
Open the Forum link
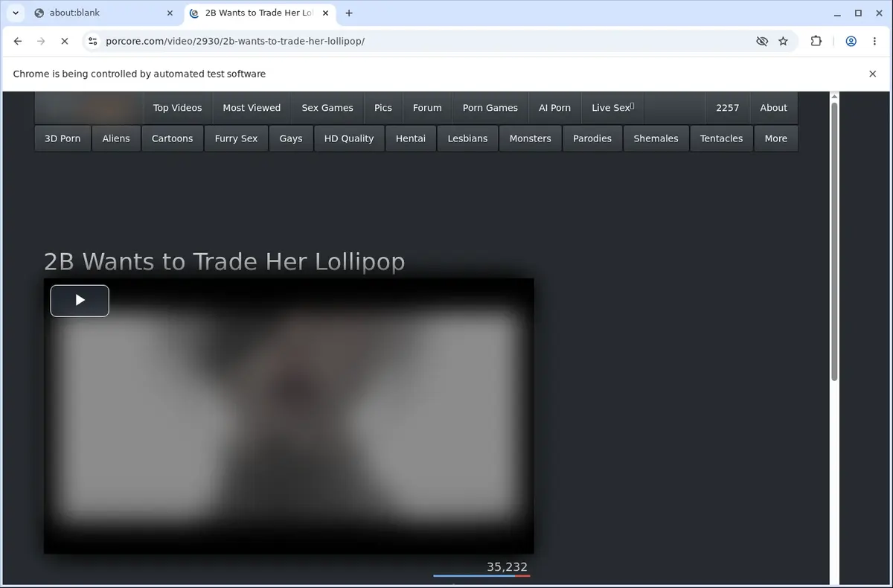[x=427, y=108]
